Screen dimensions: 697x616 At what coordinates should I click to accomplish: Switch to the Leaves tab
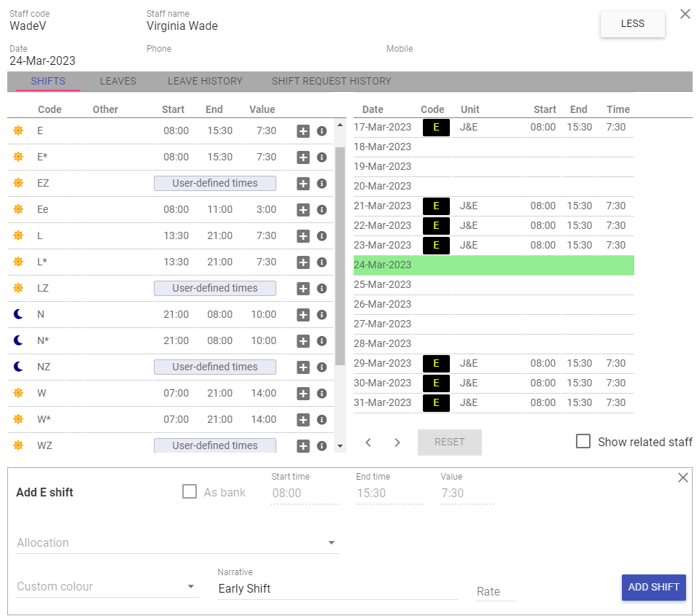[x=118, y=81]
